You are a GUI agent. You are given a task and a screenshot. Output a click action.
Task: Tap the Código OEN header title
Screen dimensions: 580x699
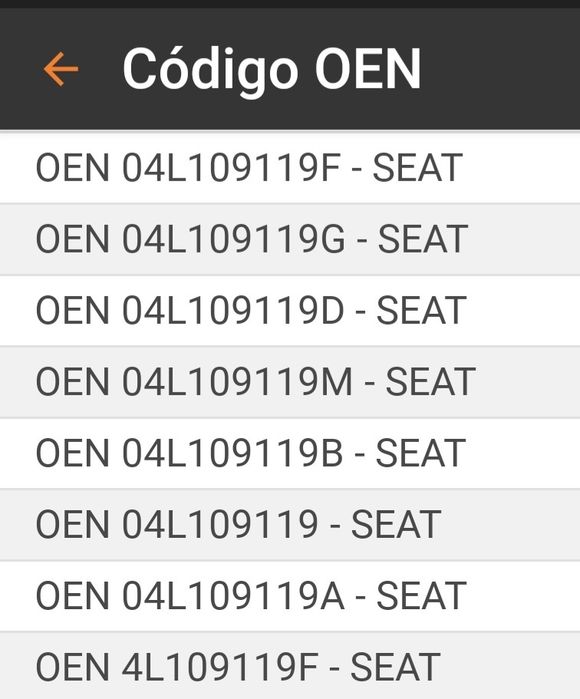coord(271,70)
